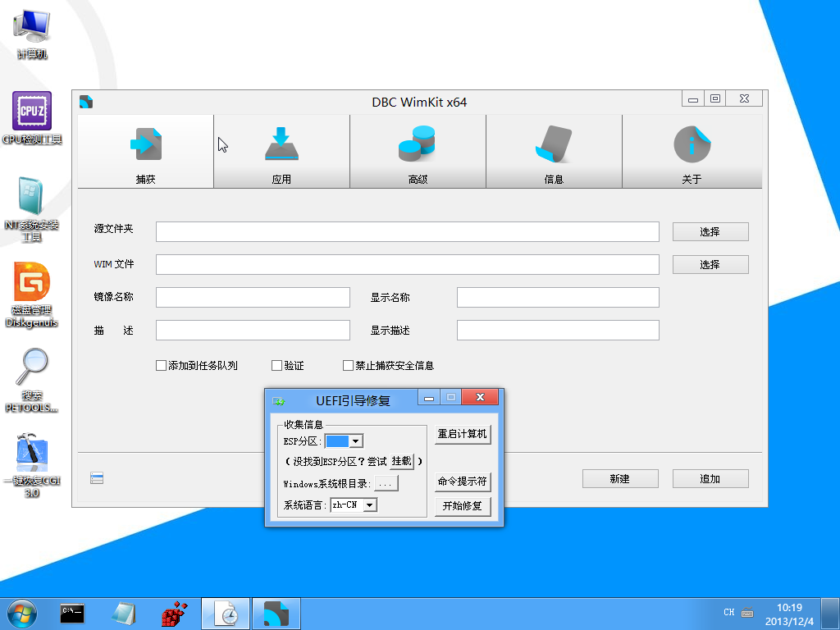This screenshot has width=840, height=630.
Task: Launch the CPU-Z CPU检测工具 desktop icon
Action: click(32, 118)
